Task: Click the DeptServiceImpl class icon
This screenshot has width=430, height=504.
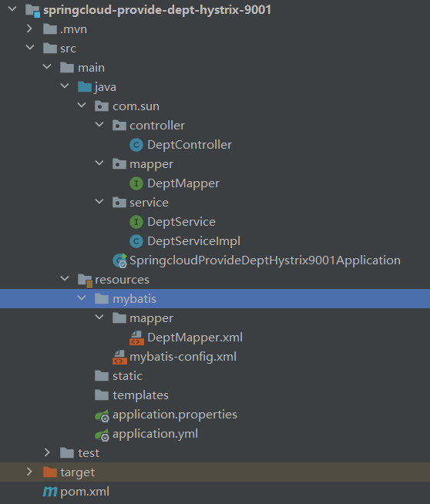Action: click(x=136, y=241)
